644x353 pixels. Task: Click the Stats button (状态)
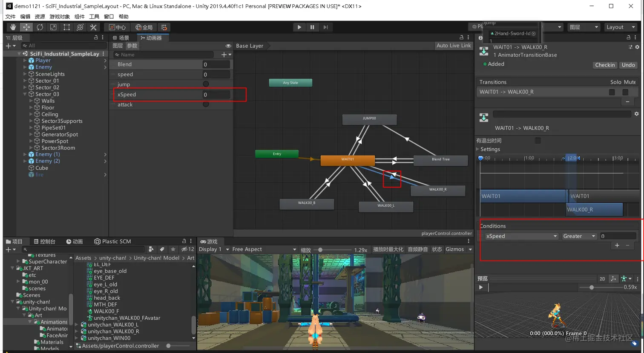(x=437, y=249)
